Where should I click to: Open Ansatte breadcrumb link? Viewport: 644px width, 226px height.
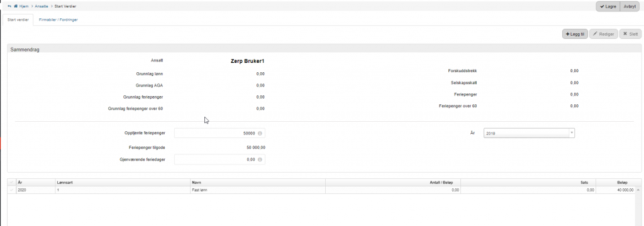42,6
